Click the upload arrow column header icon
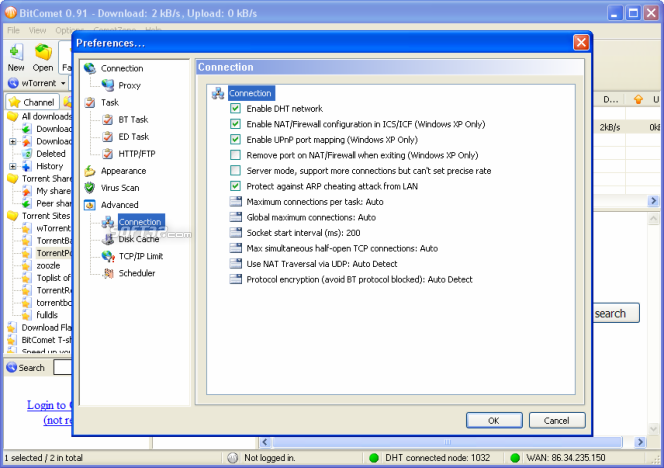This screenshot has height=468, width=664. tap(638, 100)
